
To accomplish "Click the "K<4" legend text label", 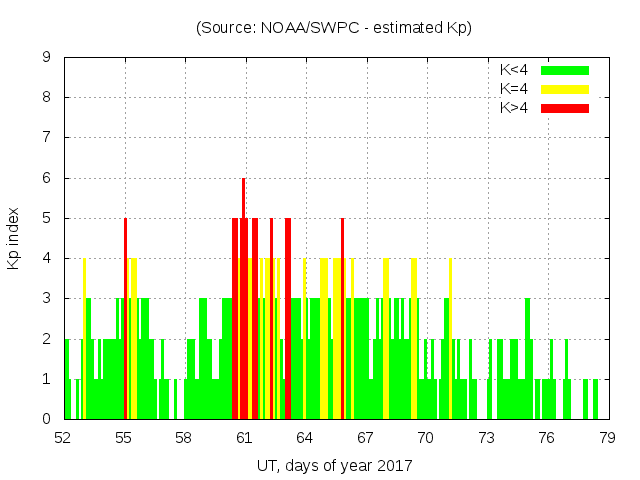I will tap(514, 70).
